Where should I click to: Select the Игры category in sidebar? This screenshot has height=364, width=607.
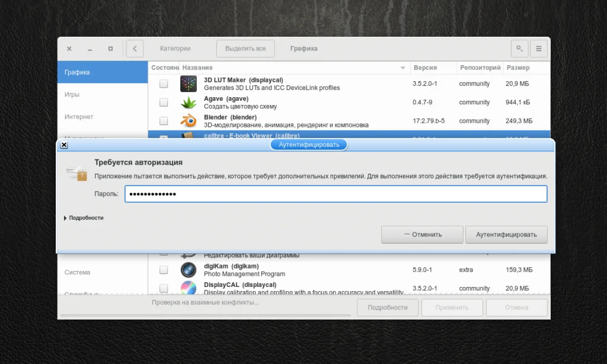(x=103, y=94)
